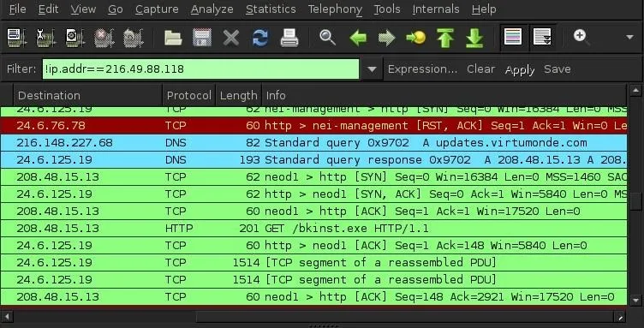Expand toolbar overflow arrow
This screenshot has width=644, height=328.
click(629, 38)
